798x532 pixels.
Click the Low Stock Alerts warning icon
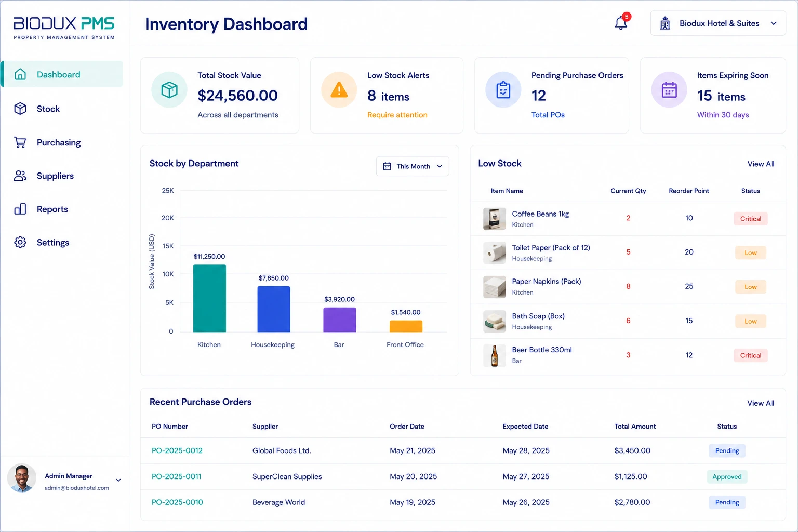point(339,90)
